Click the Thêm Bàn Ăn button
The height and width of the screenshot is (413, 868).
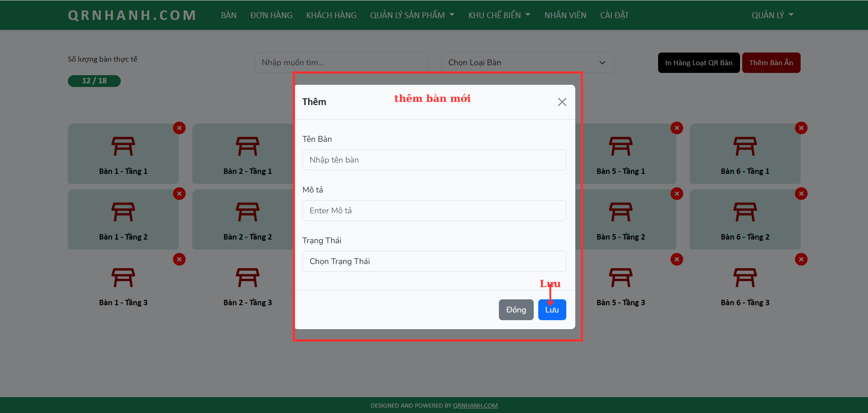(x=771, y=62)
